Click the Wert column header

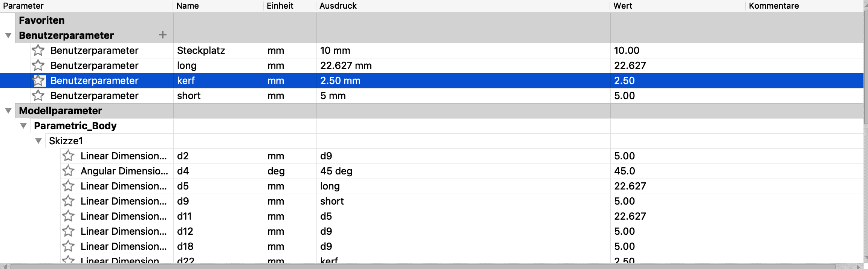click(x=623, y=6)
